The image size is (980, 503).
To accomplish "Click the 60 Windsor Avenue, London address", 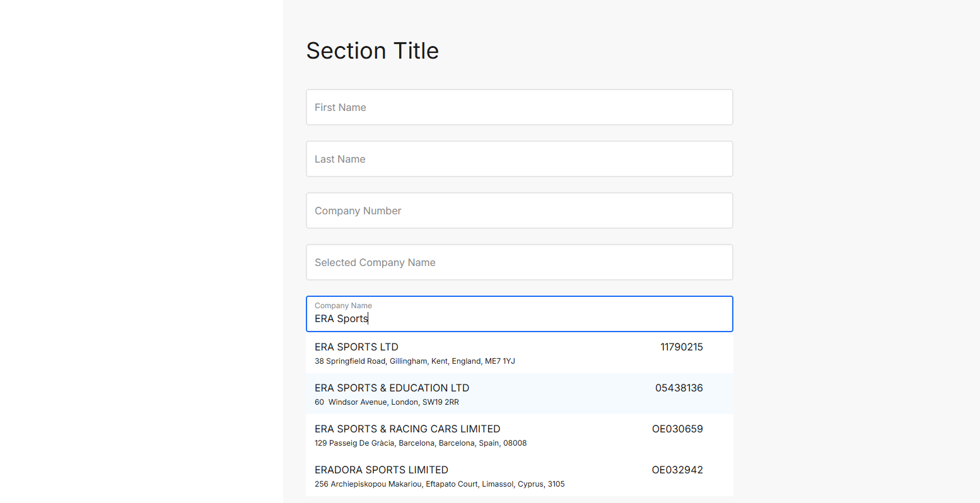I will click(x=387, y=402).
